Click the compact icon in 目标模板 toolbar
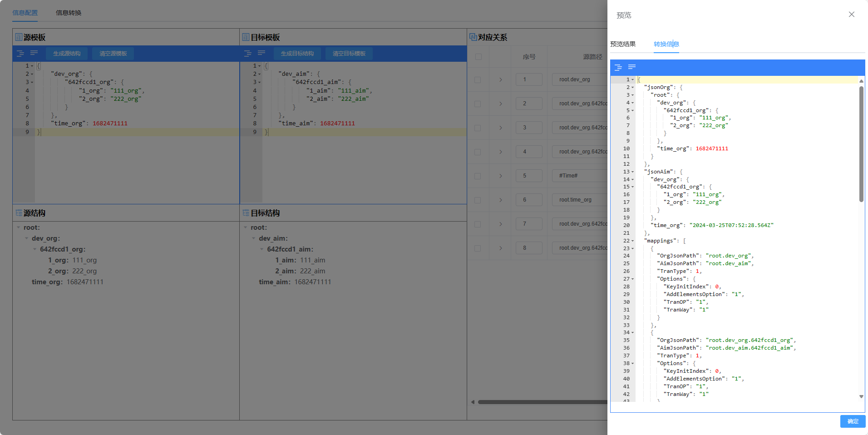The image size is (868, 435). [x=261, y=54]
